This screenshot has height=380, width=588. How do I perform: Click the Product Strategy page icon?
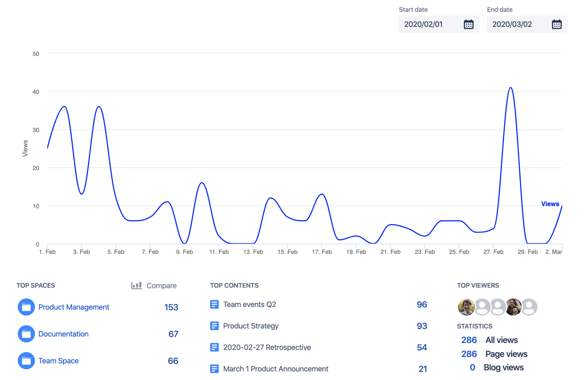coord(214,326)
